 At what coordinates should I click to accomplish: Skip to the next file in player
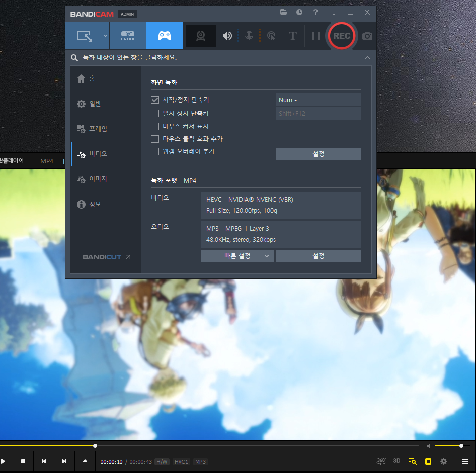click(64, 461)
